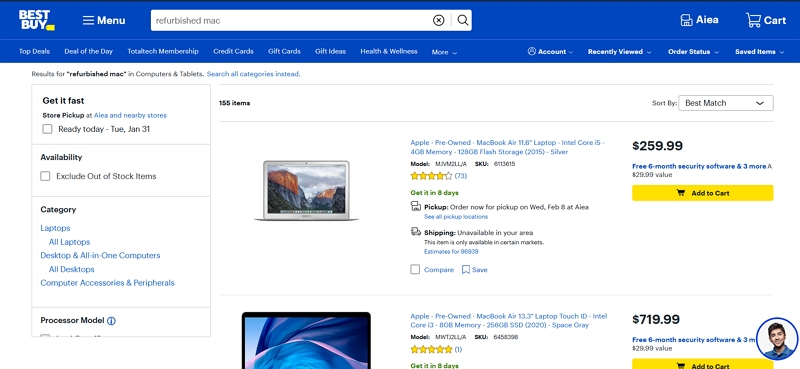Open Gift Ideas page

point(330,51)
